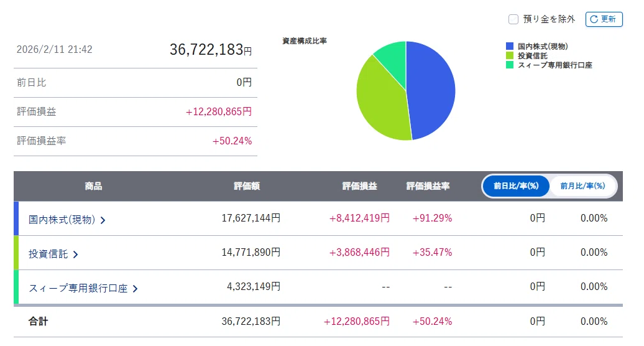Click the 評価損益 column header
644x346 pixels.
click(360, 186)
